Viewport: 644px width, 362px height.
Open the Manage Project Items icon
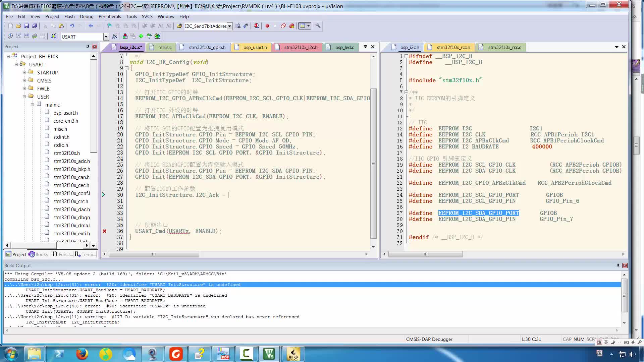(x=125, y=36)
